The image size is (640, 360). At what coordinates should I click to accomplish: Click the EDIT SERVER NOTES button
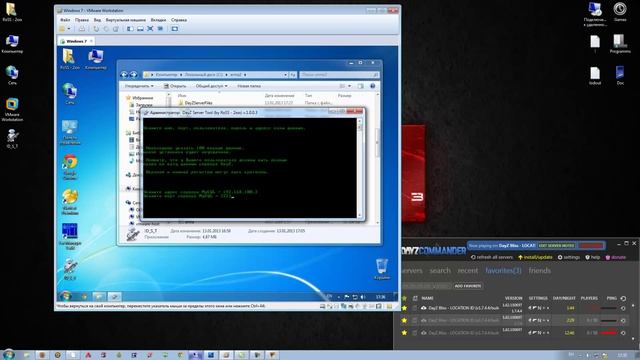coord(557,246)
